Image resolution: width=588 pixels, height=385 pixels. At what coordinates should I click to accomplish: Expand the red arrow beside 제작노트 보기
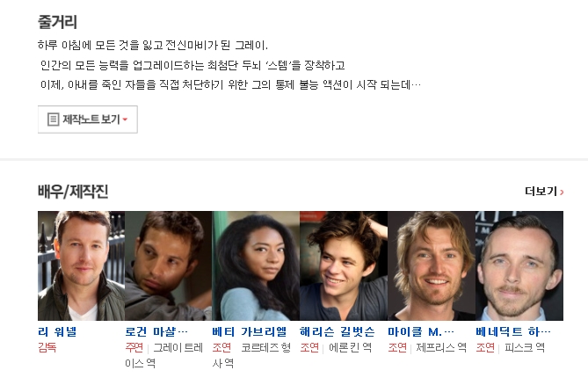(x=125, y=120)
